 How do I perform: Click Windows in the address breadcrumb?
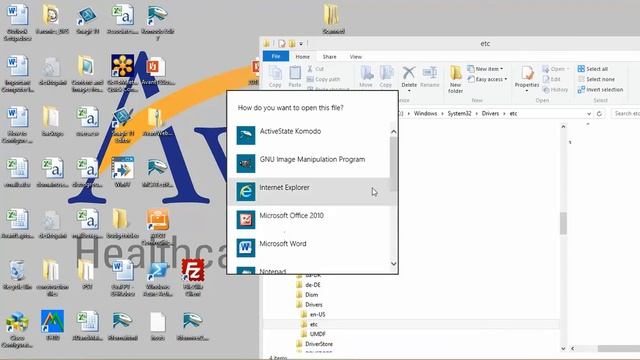point(425,113)
